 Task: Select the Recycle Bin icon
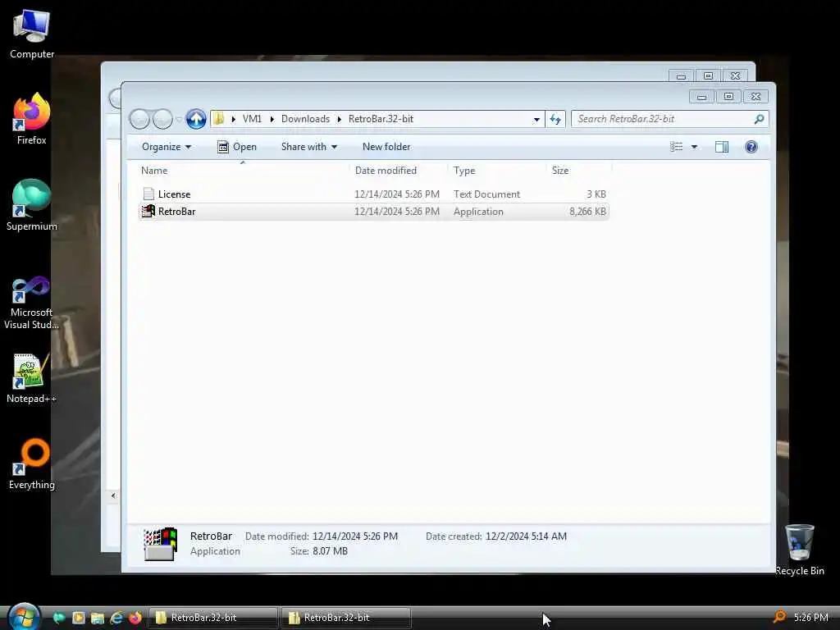[799, 550]
